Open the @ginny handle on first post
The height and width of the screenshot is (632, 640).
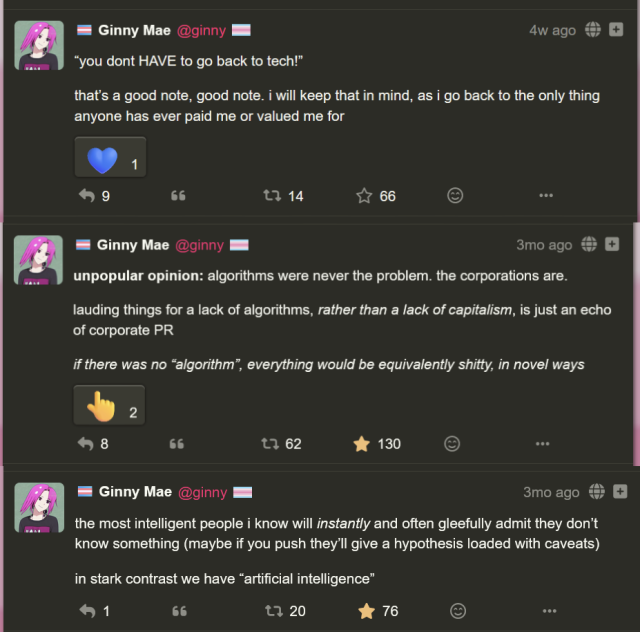click(x=201, y=30)
